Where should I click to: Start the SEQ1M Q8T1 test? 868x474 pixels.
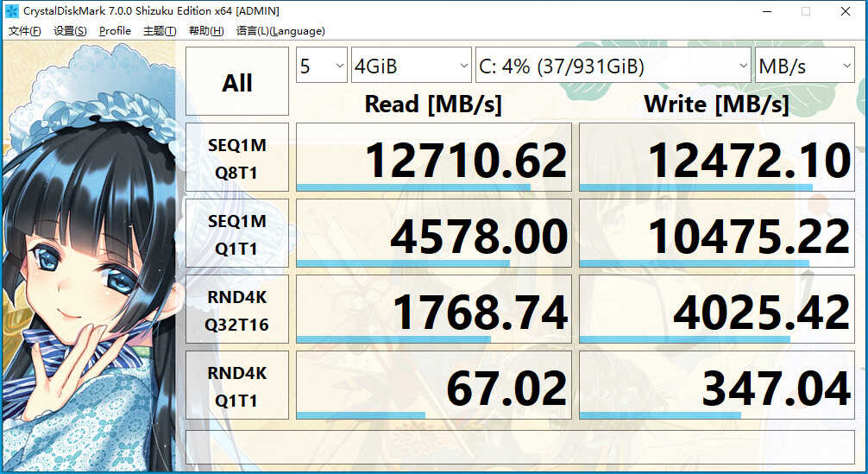point(237,157)
